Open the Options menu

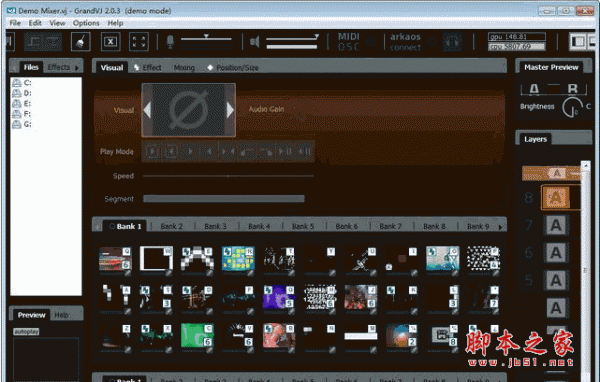point(86,23)
